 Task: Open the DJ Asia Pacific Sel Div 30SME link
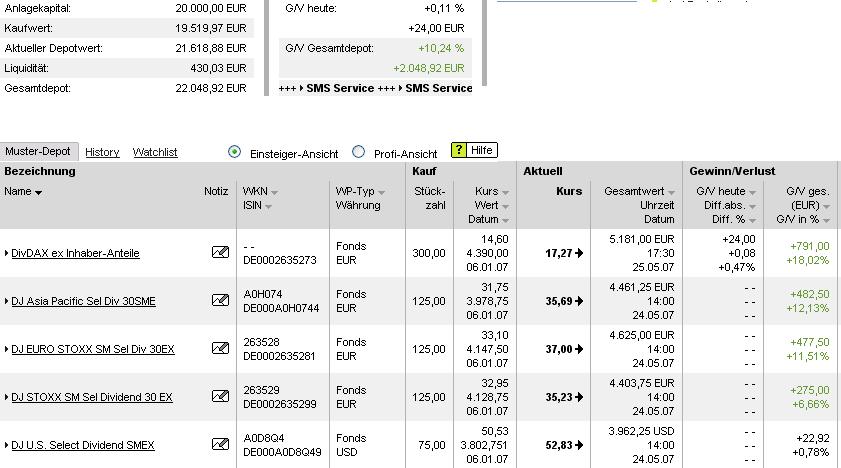[x=83, y=301]
